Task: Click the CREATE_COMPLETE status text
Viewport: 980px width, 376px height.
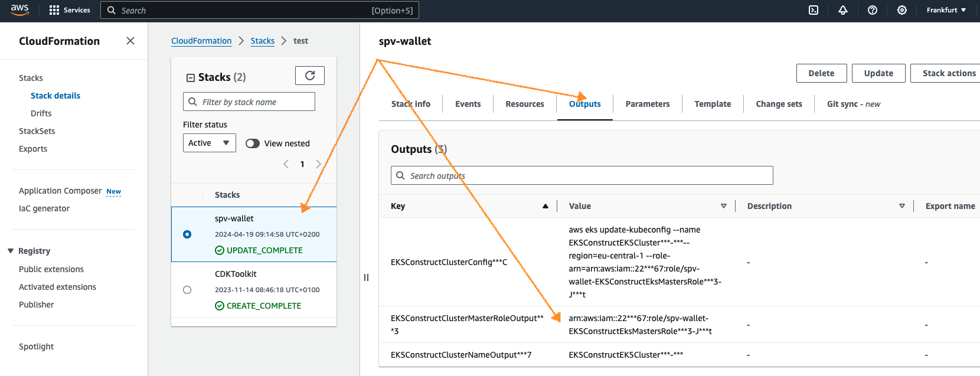Action: click(x=264, y=306)
